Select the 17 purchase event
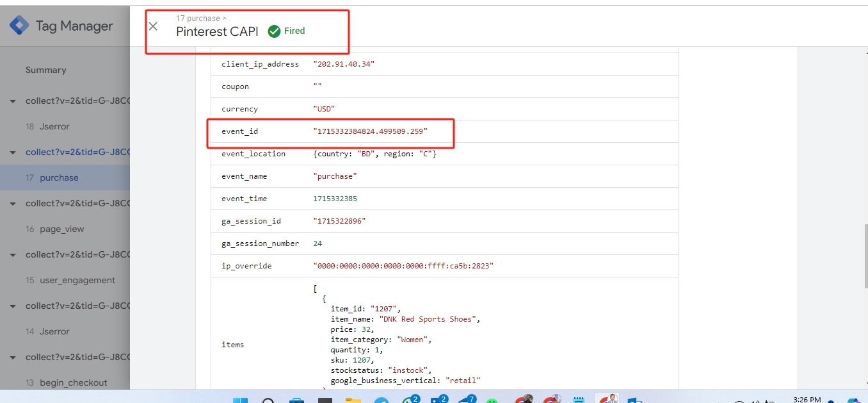 65,177
